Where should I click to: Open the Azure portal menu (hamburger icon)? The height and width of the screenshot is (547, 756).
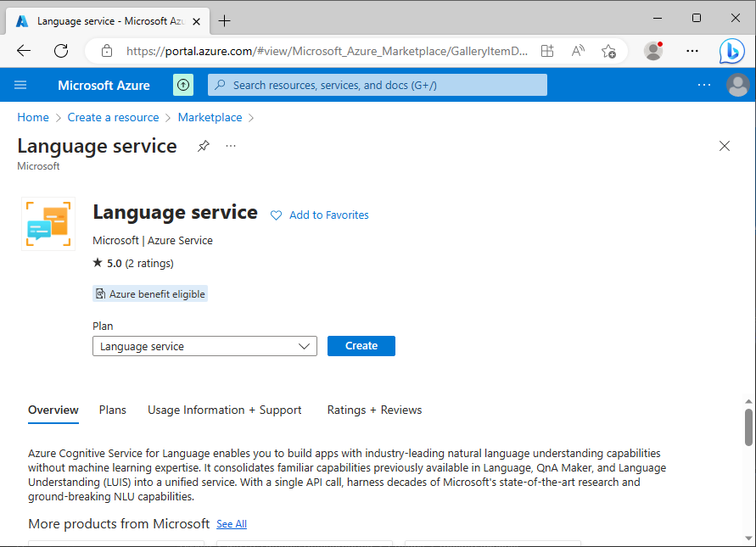pyautogui.click(x=20, y=85)
